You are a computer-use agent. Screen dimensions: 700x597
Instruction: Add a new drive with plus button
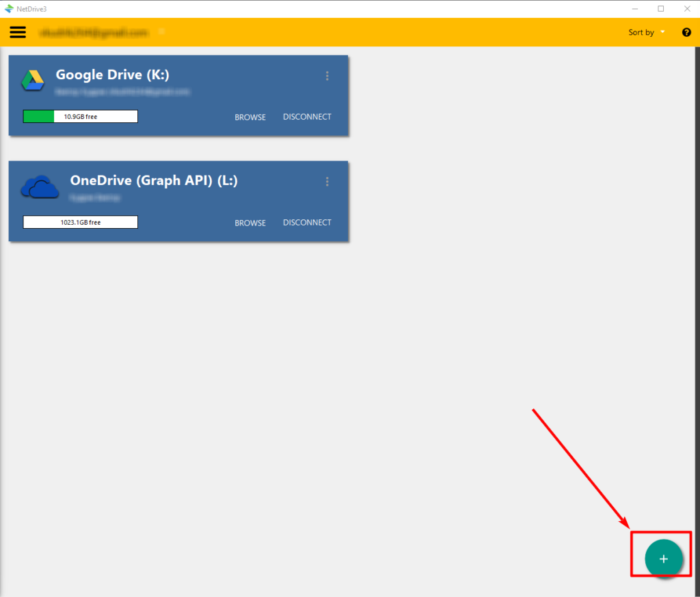click(x=663, y=559)
